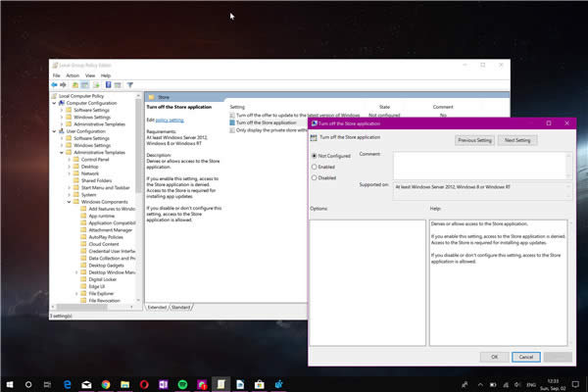Select the Not Configured radio button
This screenshot has width=588, height=392.
coord(314,156)
